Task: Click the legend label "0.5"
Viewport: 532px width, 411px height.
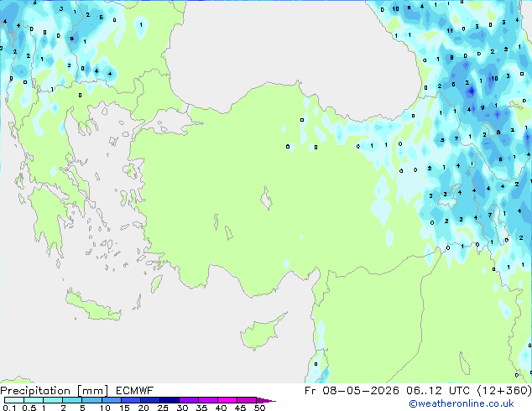Action: coord(29,408)
